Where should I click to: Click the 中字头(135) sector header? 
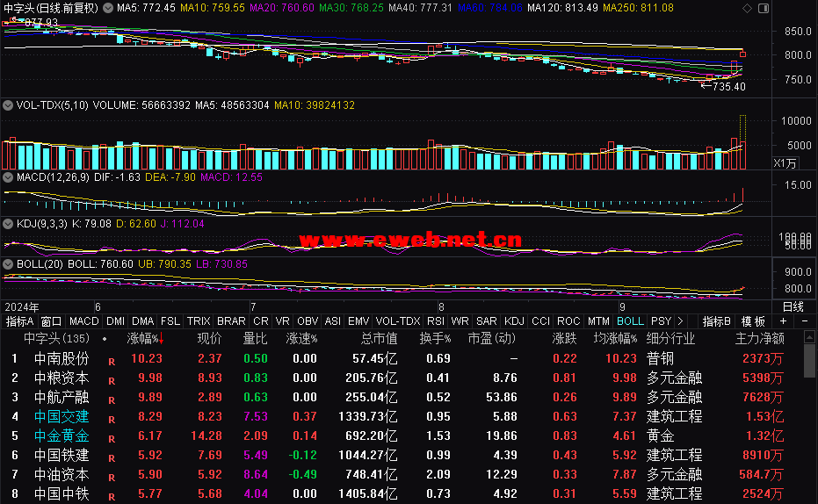click(x=56, y=339)
